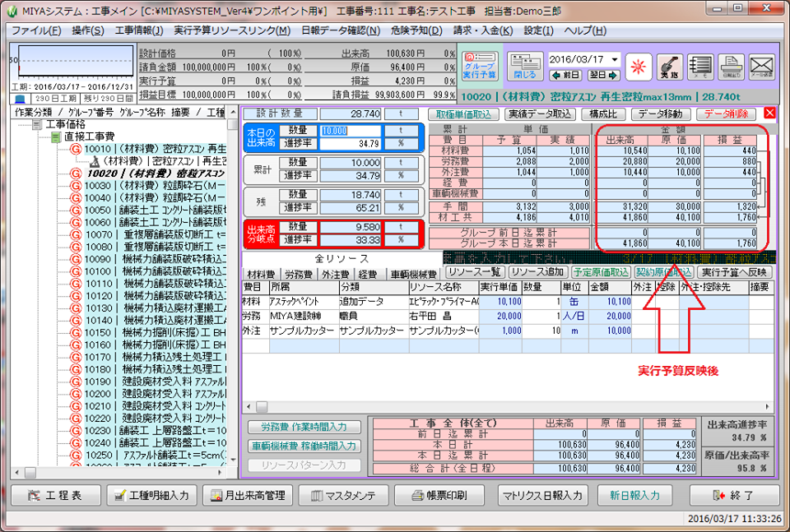Close the detail panel with red X
The width and height of the screenshot is (790, 532).
[769, 113]
